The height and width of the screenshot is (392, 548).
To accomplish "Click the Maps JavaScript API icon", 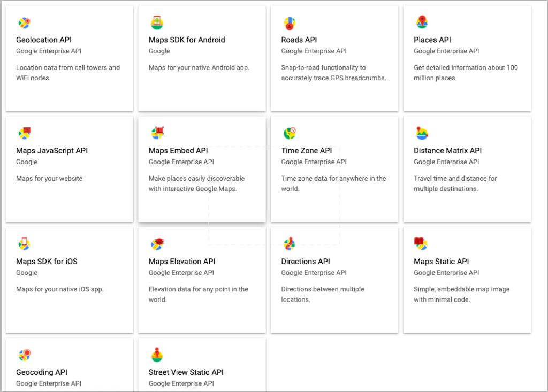I will [25, 133].
